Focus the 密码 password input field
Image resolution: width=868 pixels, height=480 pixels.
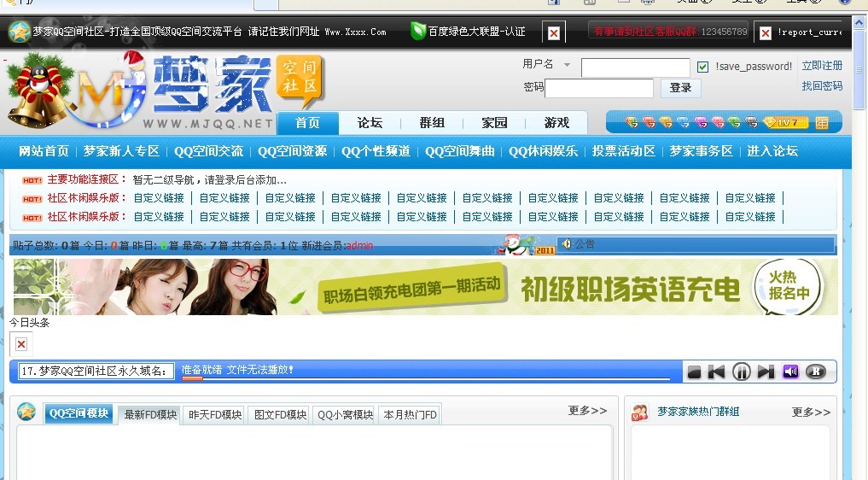(599, 88)
